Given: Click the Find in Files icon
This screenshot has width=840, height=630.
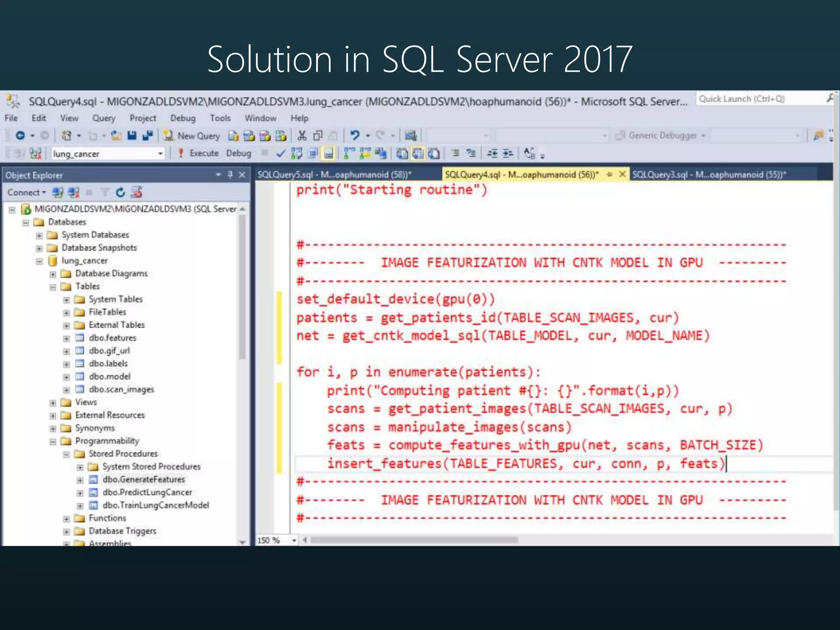Looking at the screenshot, I should tap(819, 135).
